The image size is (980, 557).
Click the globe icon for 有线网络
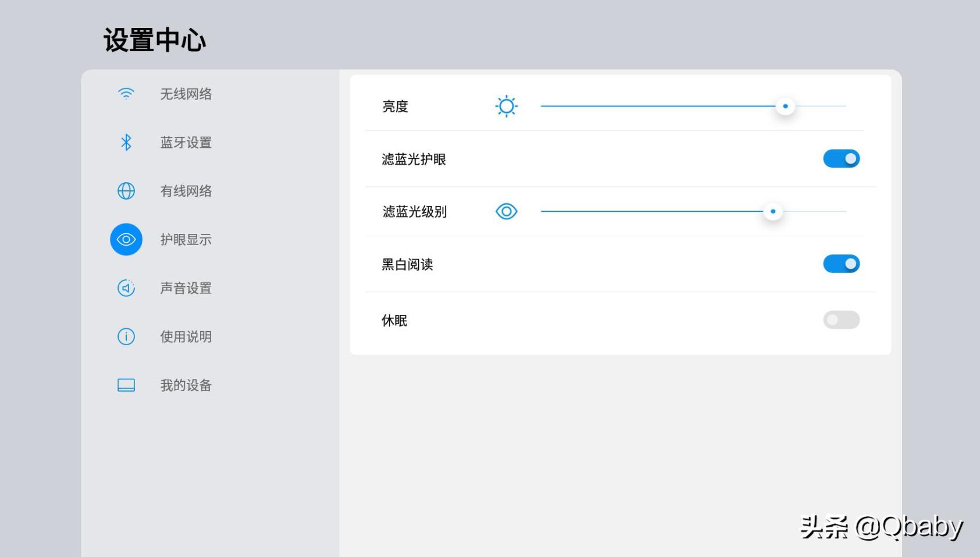point(125,191)
